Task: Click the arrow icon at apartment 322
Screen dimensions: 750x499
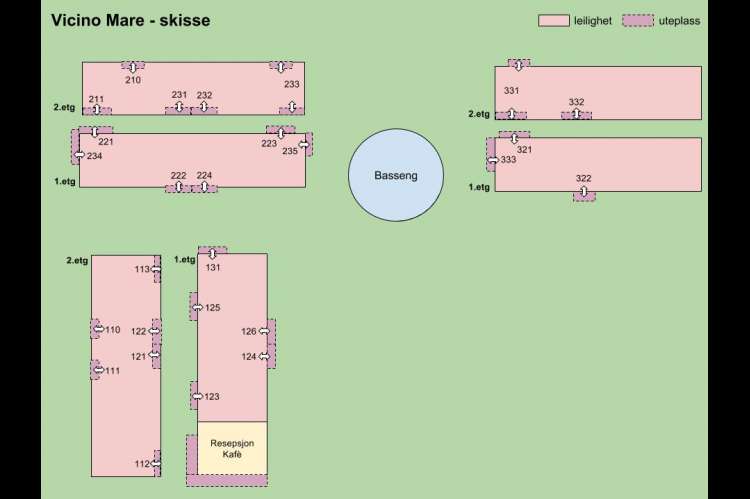Action: (584, 192)
